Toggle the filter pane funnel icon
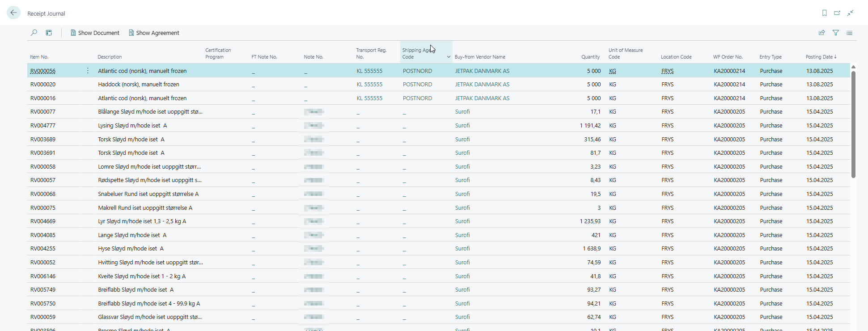 pyautogui.click(x=835, y=33)
